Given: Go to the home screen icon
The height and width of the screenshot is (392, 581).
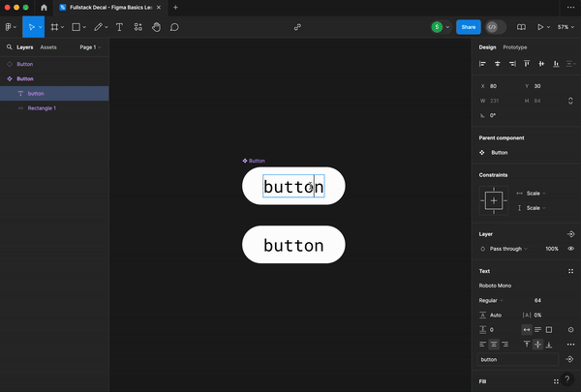Looking at the screenshot, I should pos(44,8).
